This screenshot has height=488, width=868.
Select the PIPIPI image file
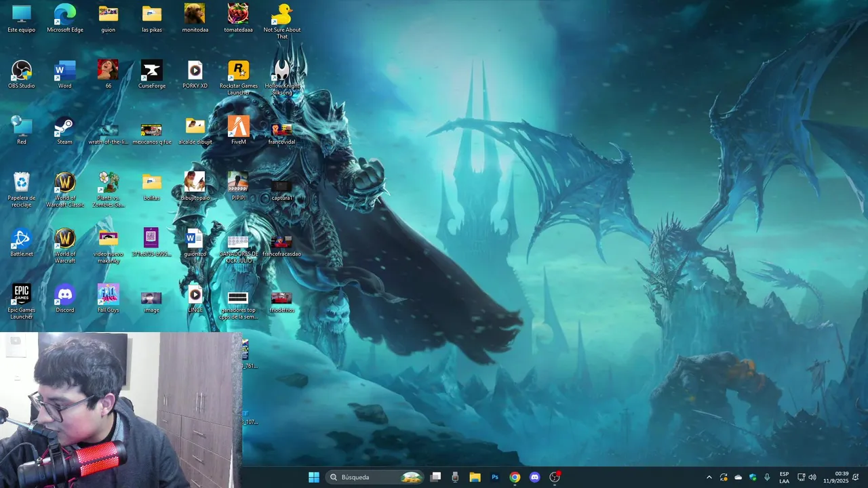pyautogui.click(x=238, y=186)
